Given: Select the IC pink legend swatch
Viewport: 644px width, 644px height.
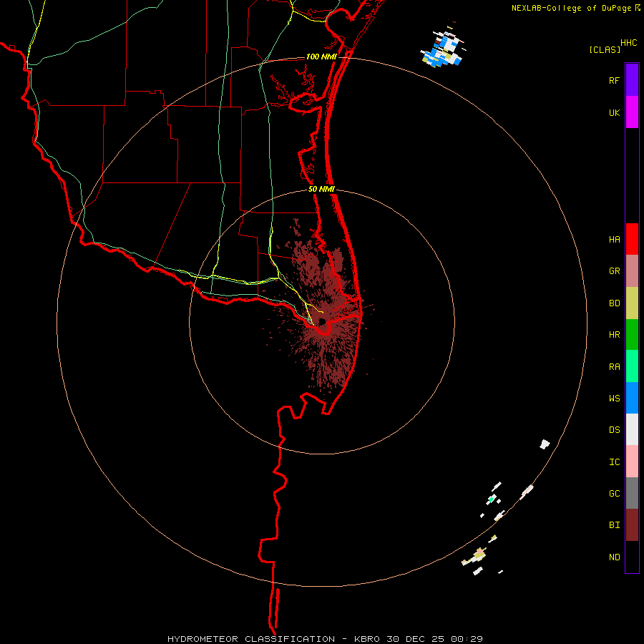Looking at the screenshot, I should point(632,462).
